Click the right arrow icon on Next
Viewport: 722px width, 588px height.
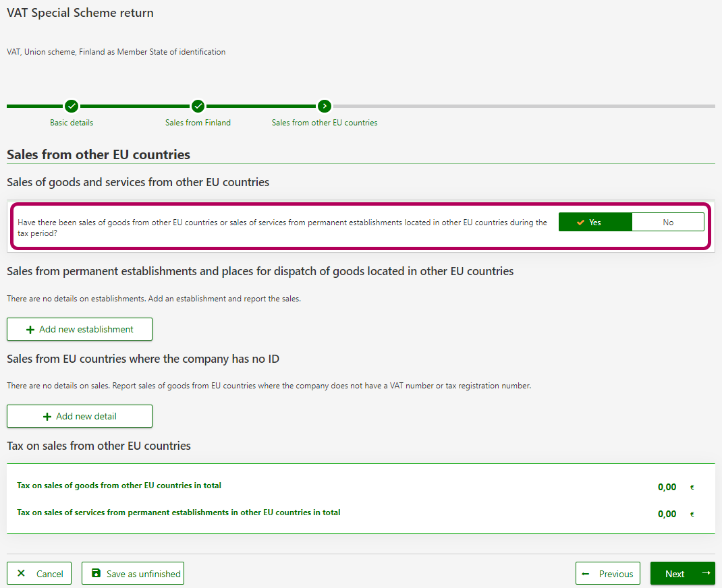(706, 573)
